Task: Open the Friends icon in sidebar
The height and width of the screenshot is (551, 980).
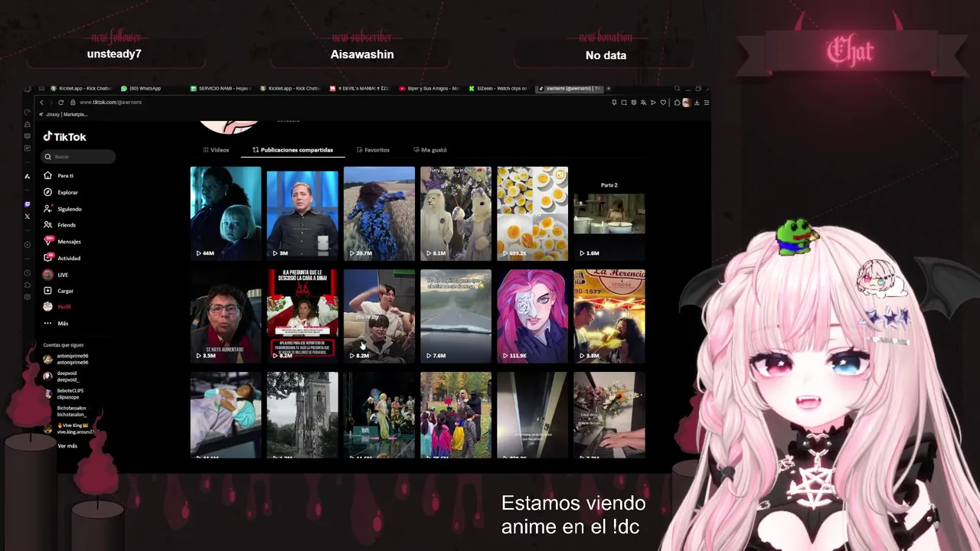Action: point(48,225)
